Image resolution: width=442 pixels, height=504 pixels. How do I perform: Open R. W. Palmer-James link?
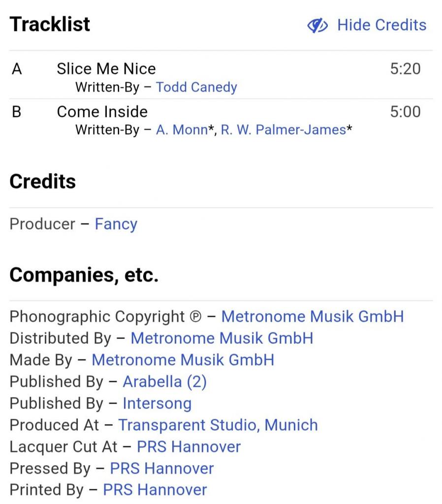point(283,130)
